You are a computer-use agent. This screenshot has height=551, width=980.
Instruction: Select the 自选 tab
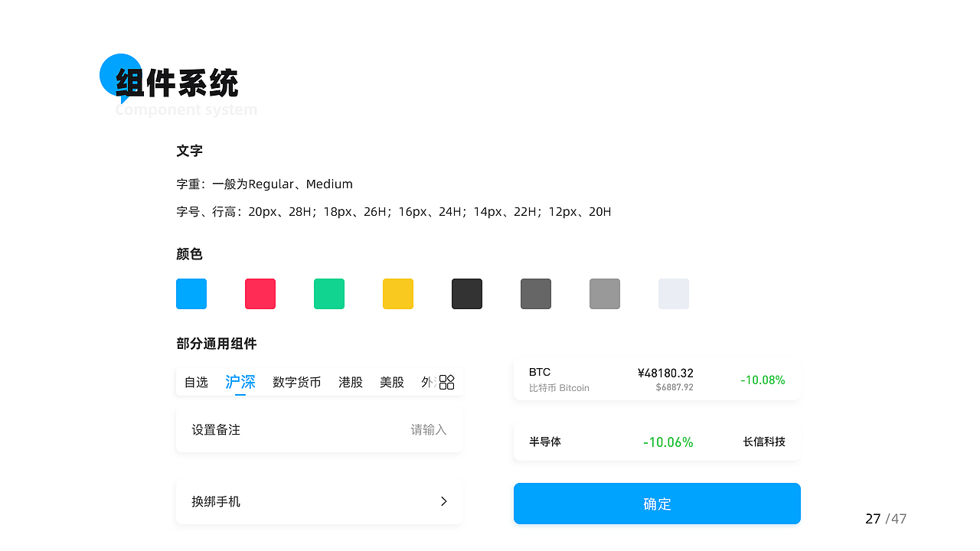tap(197, 382)
